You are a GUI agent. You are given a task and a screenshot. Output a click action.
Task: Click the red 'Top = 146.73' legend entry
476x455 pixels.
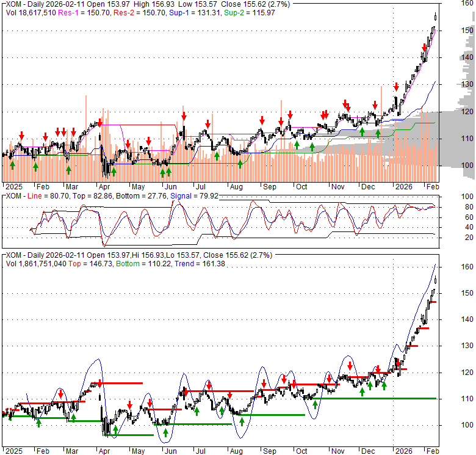[x=90, y=264]
